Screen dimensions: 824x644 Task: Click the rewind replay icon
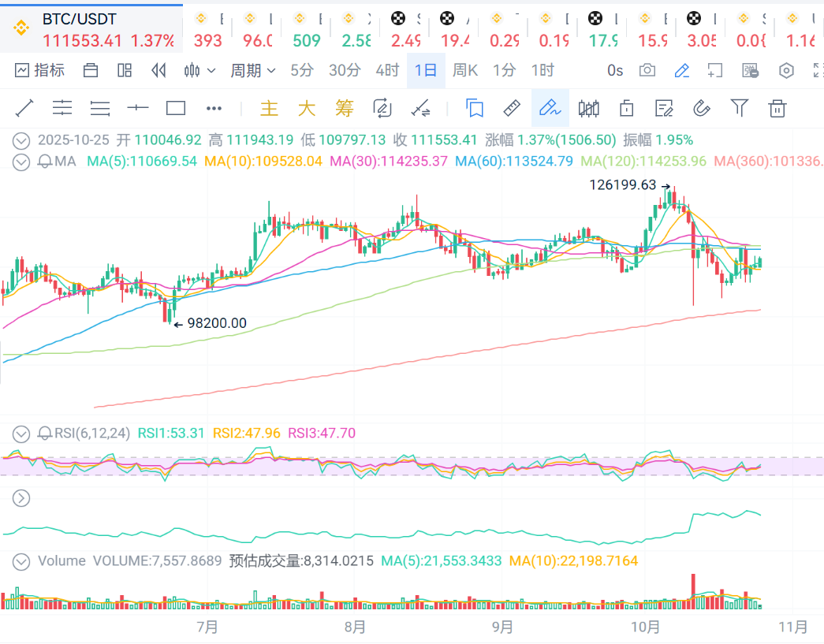[x=158, y=70]
